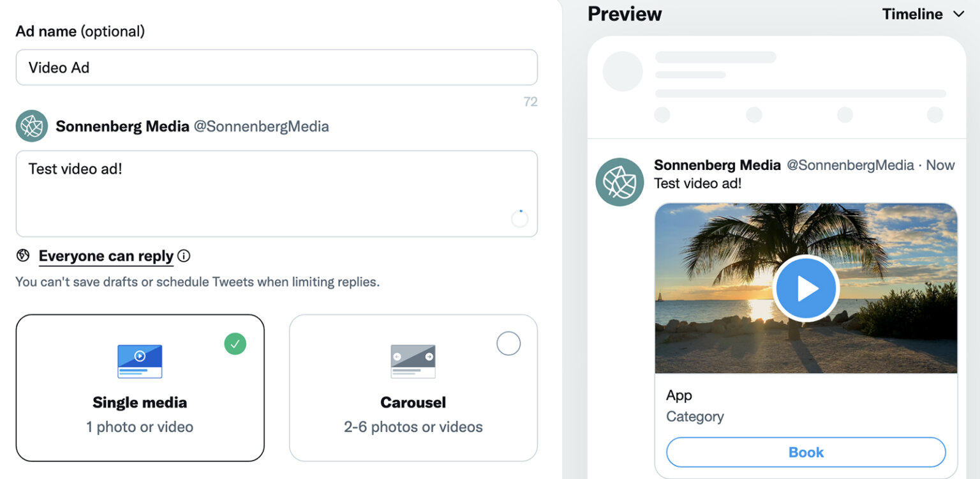Select the Single media format card
Viewport: 980px width, 479px height.
pos(139,388)
